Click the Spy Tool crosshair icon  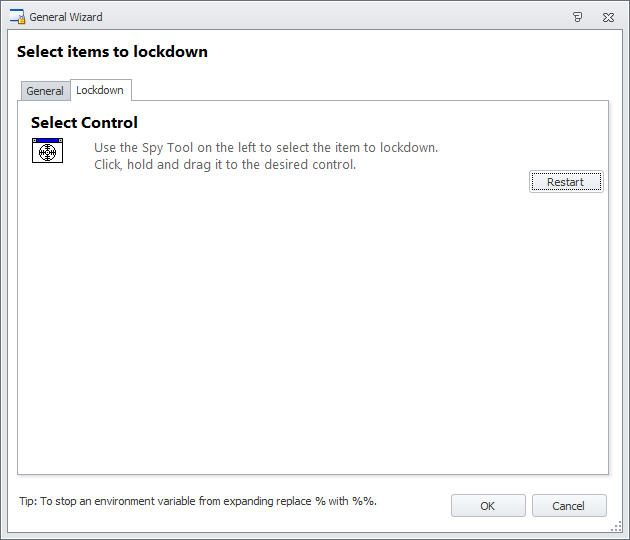(47, 151)
